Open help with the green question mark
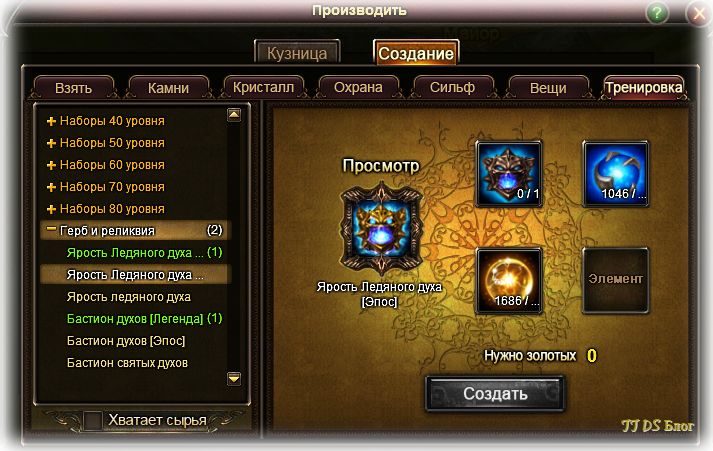The image size is (713, 451). pyautogui.click(x=657, y=13)
